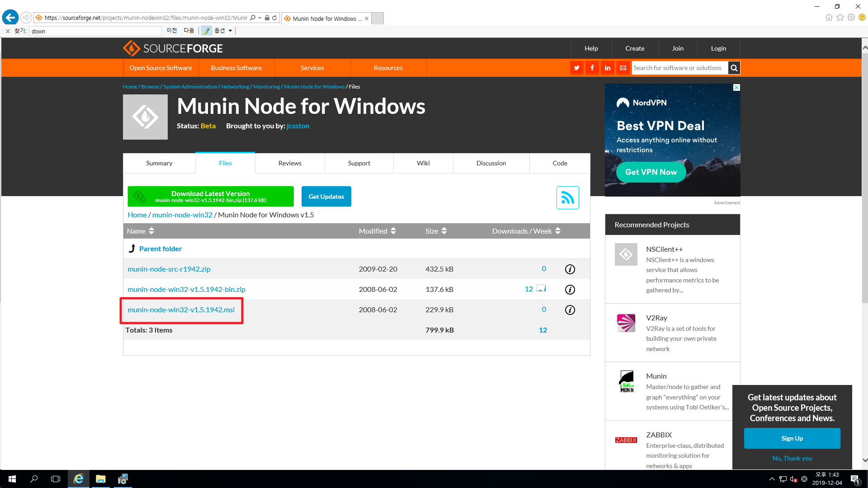Open Task View on the taskbar
Viewport: 868px width, 488px height.
coord(56,479)
